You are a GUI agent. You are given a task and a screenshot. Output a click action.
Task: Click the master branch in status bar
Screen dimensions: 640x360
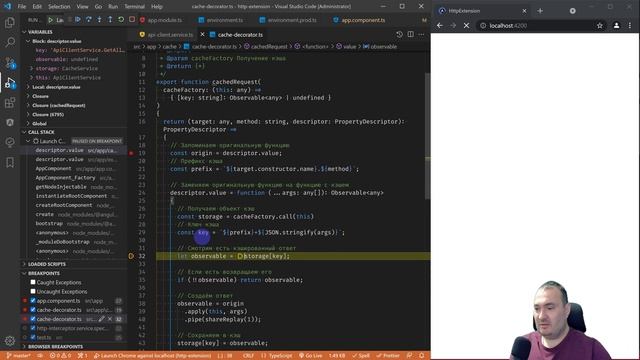coord(19,356)
